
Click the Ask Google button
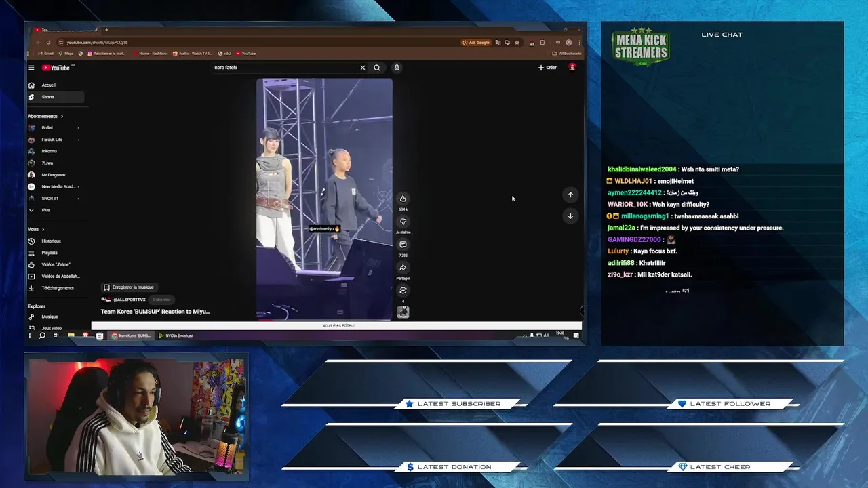pos(477,43)
